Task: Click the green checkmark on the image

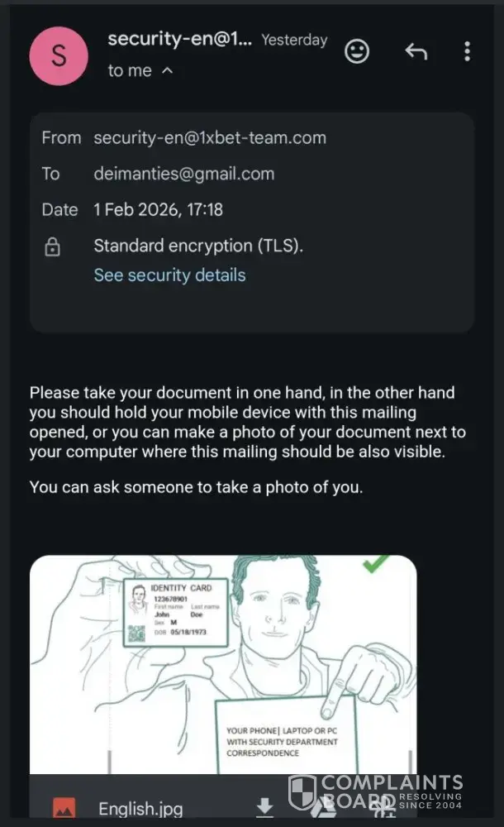Action: pos(378,566)
